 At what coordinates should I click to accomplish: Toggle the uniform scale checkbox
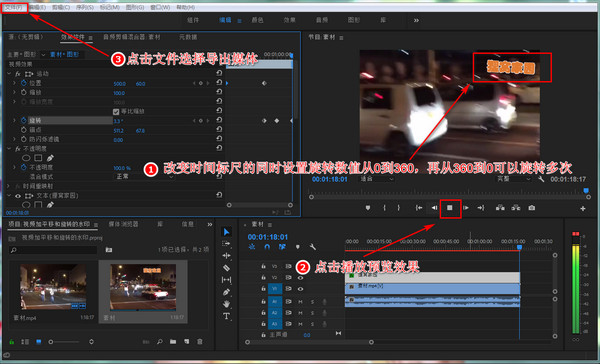tap(116, 112)
